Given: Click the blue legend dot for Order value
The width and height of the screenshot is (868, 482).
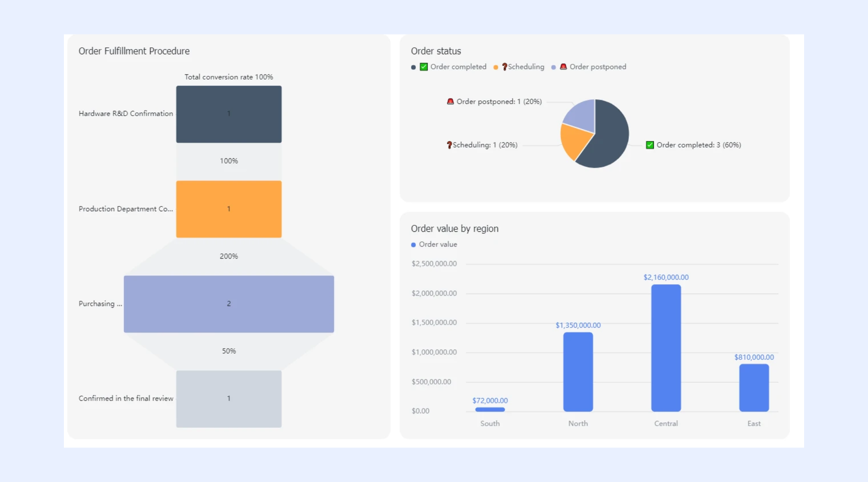Looking at the screenshot, I should coord(414,245).
